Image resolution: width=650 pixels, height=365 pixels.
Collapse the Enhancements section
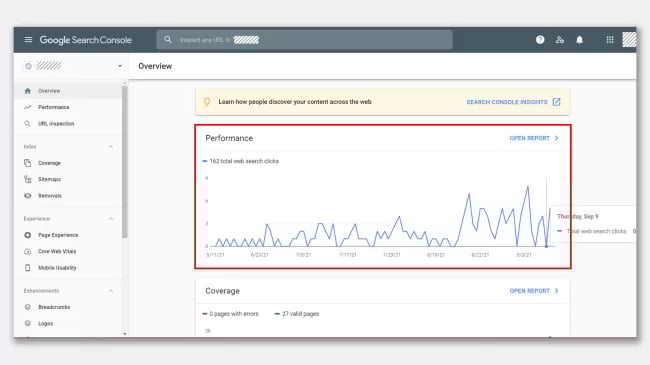click(x=111, y=291)
